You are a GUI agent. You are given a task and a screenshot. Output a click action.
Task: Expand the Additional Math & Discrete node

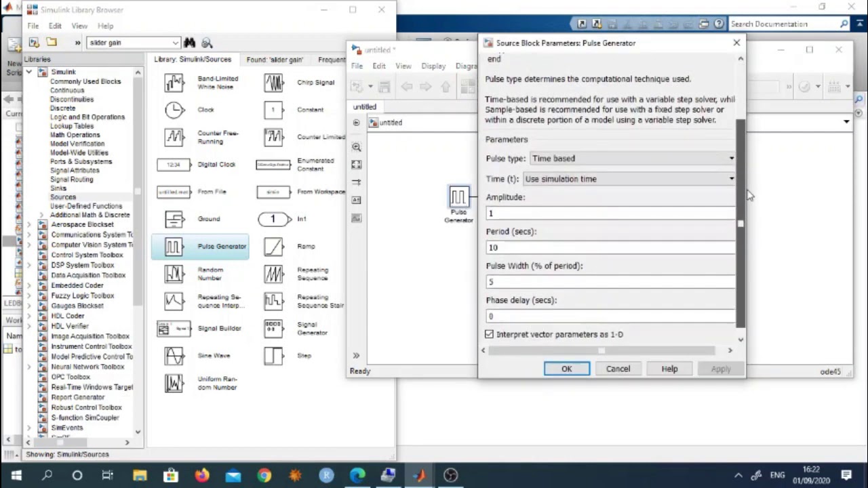pyautogui.click(x=41, y=215)
